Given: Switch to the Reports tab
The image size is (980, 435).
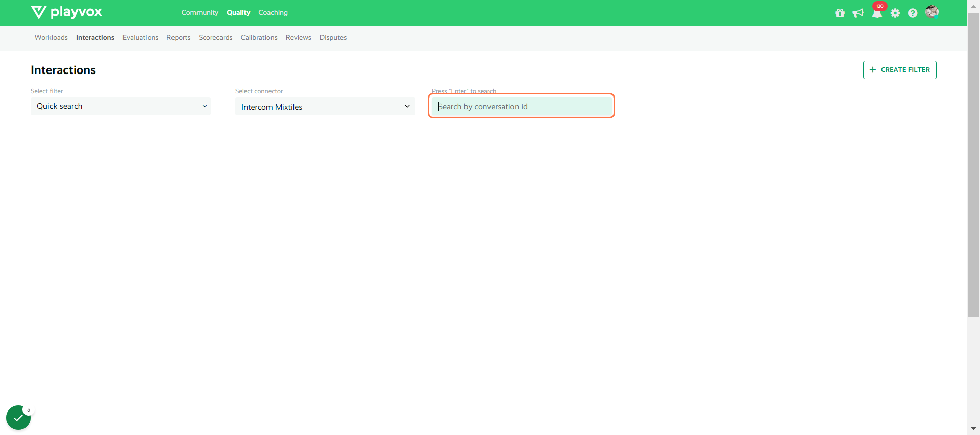Looking at the screenshot, I should (x=178, y=37).
